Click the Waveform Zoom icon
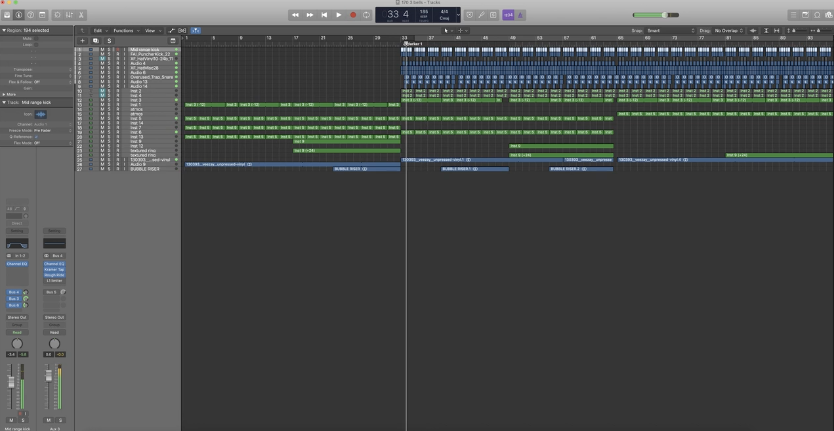 tap(753, 31)
